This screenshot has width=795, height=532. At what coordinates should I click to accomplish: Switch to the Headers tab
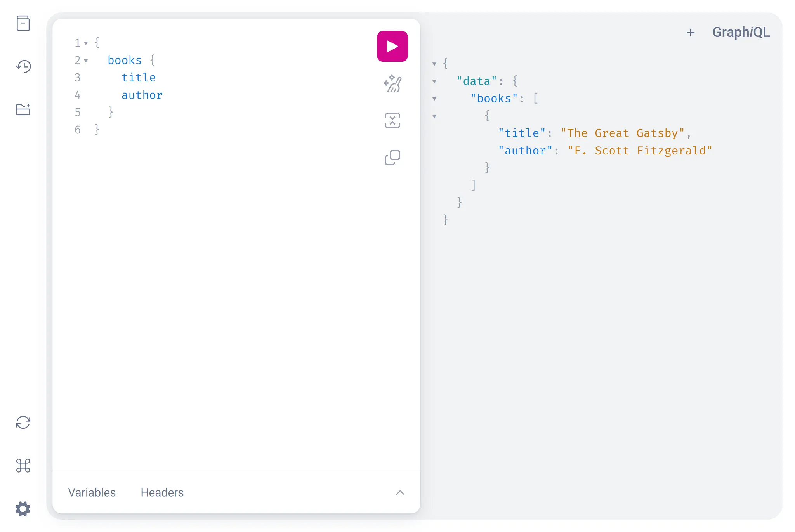pos(162,492)
